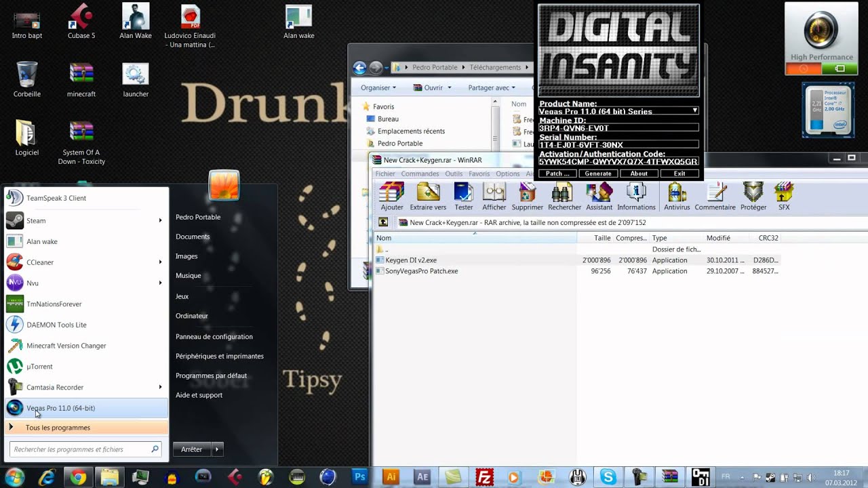Open the Partager avec dropdown
Viewport: 868px width, 488px height.
tap(491, 87)
